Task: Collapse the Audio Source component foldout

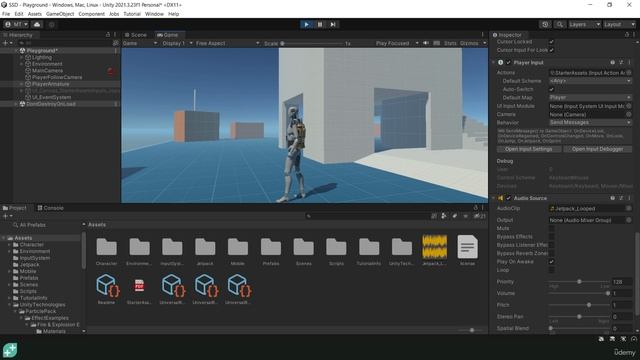Action: tap(493, 198)
